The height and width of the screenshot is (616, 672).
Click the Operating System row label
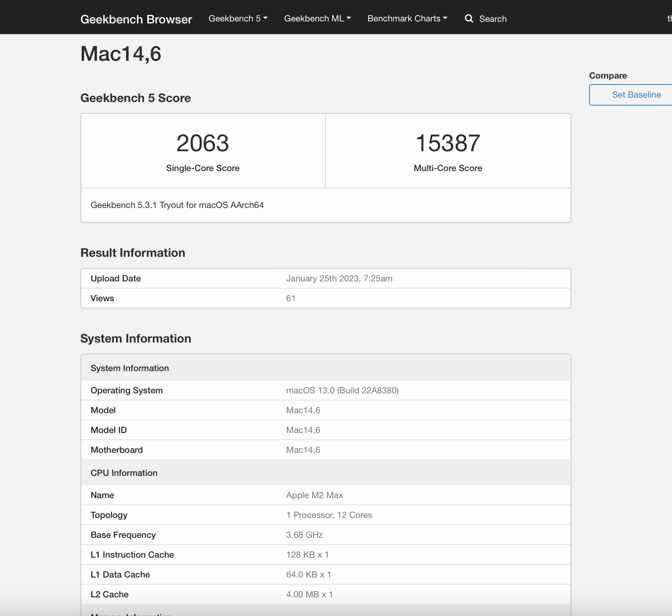pyautogui.click(x=127, y=391)
